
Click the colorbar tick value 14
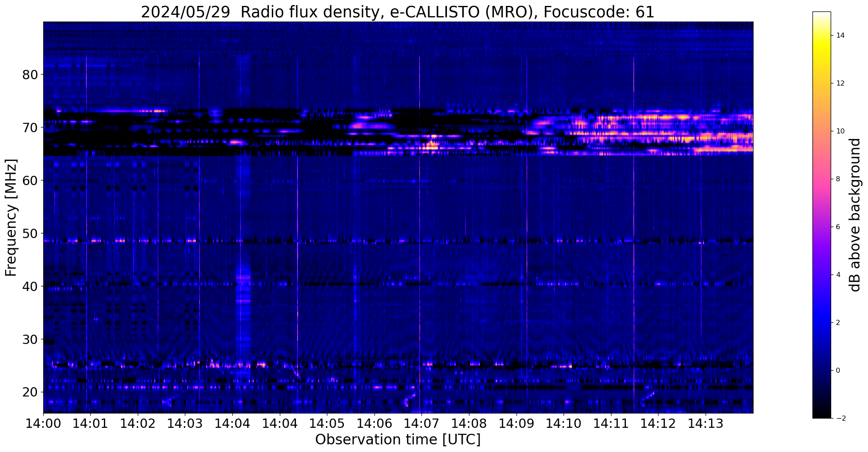840,36
